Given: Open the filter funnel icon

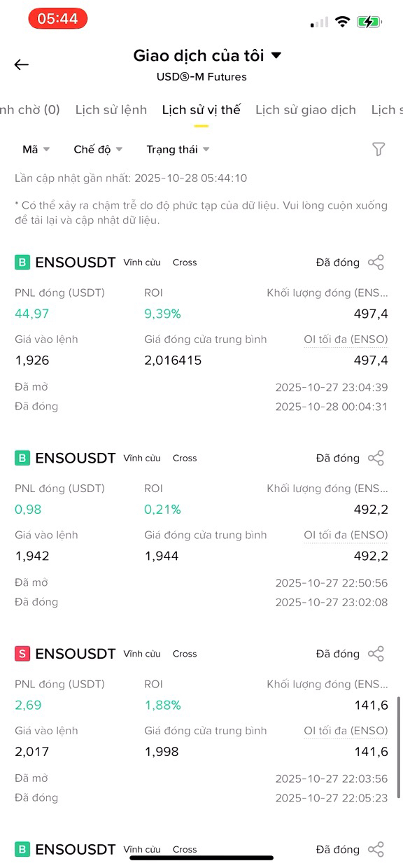Looking at the screenshot, I should pos(379,149).
